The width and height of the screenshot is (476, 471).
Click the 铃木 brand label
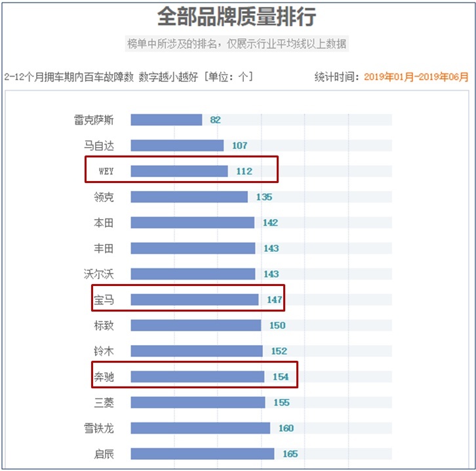[x=104, y=351]
